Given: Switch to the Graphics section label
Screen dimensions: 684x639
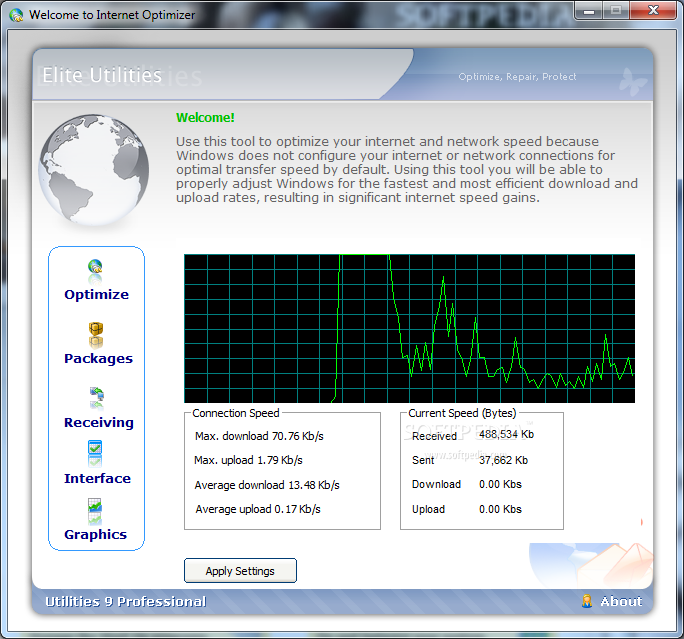Looking at the screenshot, I should click(96, 535).
